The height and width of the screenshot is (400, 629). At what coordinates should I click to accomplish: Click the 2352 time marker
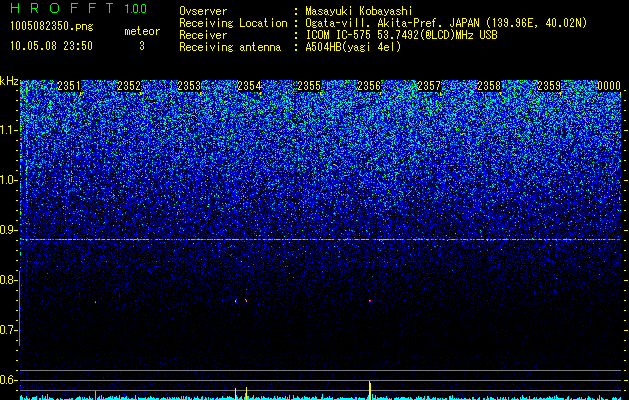click(x=129, y=86)
